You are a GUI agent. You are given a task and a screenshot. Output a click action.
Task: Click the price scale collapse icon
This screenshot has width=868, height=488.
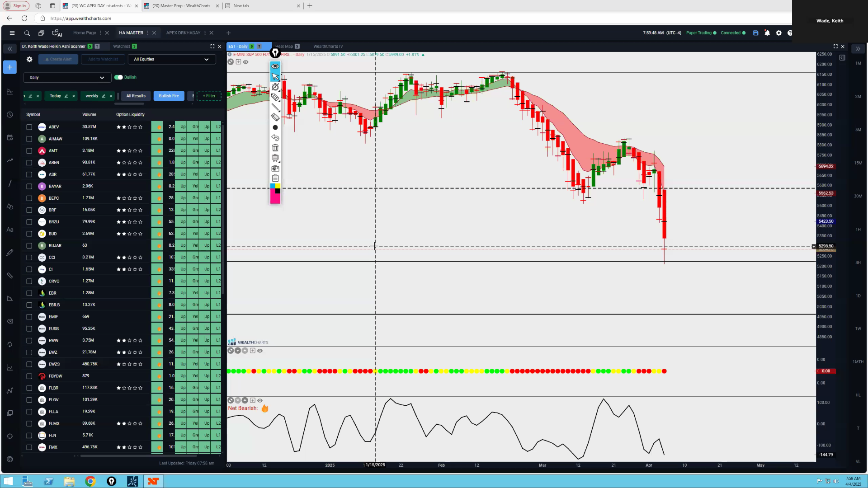pyautogui.click(x=842, y=58)
